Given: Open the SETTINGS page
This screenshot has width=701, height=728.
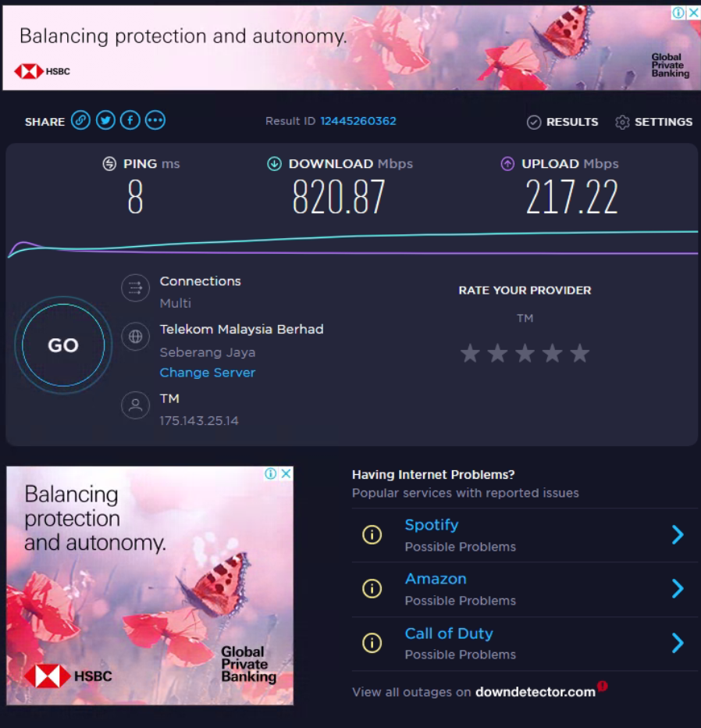Looking at the screenshot, I should coord(653,122).
